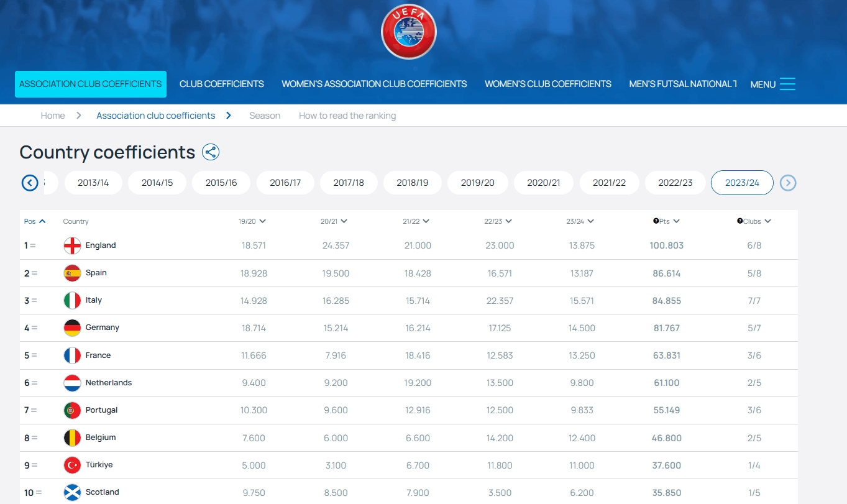Sort table by Pos column

35,221
